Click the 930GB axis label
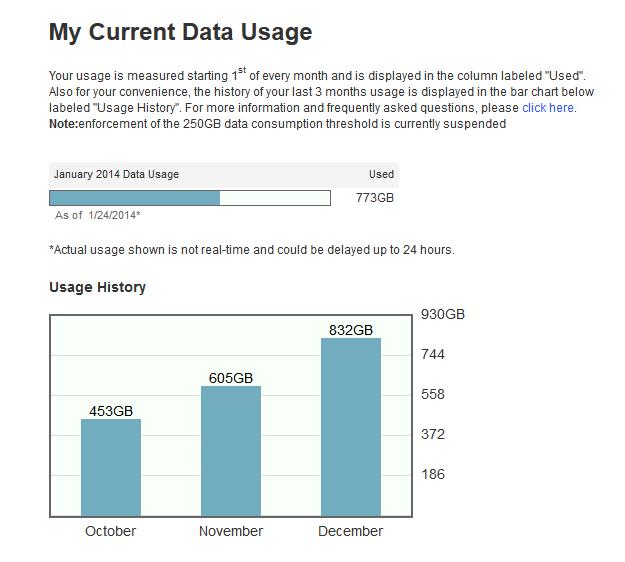 coord(443,314)
